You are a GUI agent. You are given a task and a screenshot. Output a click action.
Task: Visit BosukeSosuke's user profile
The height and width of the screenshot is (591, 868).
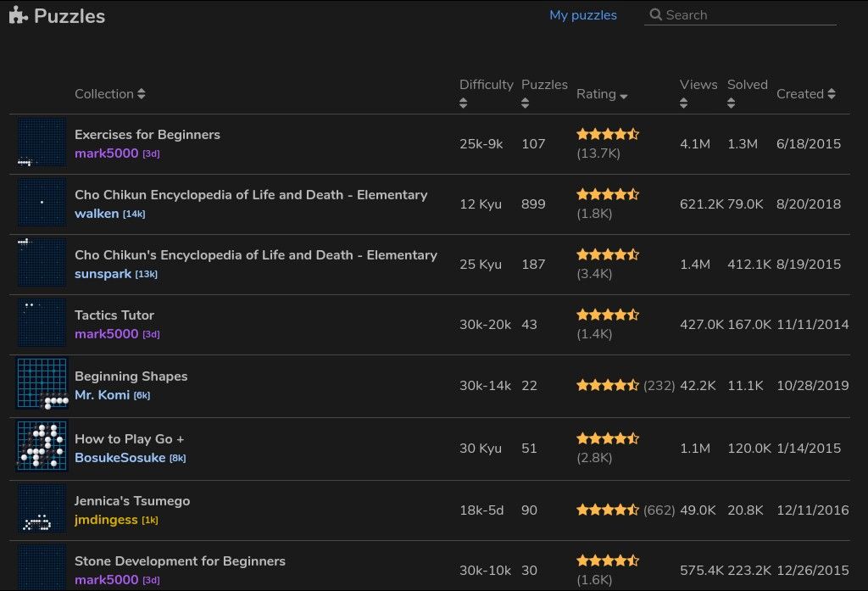[120, 458]
